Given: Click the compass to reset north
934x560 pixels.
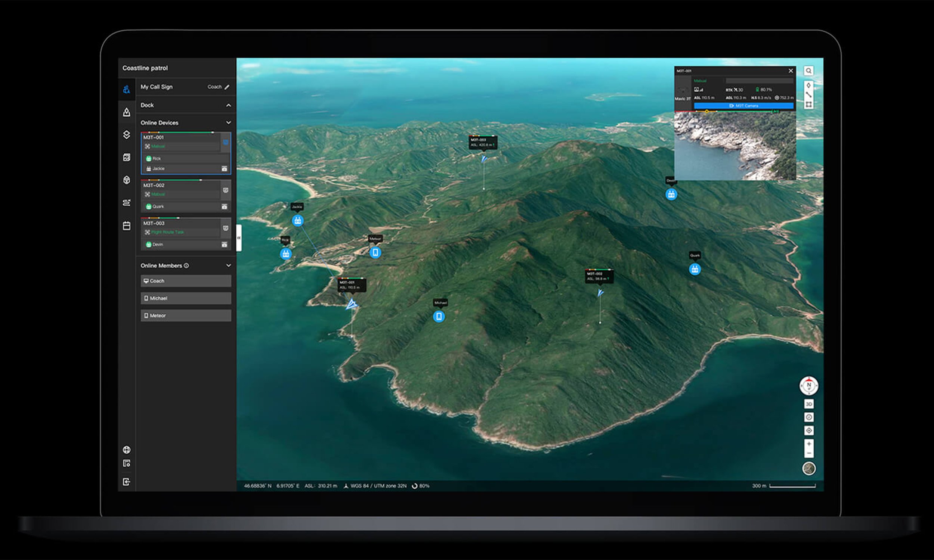Looking at the screenshot, I should pos(809,386).
